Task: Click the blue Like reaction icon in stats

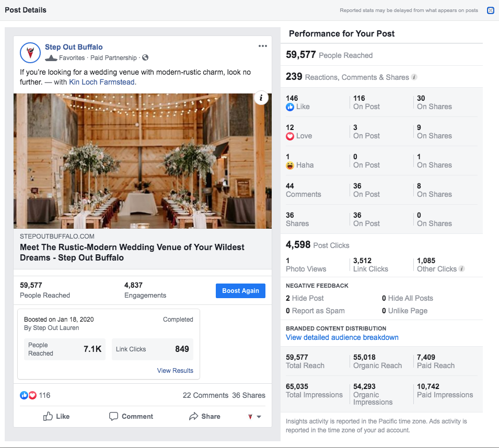Action: click(290, 107)
